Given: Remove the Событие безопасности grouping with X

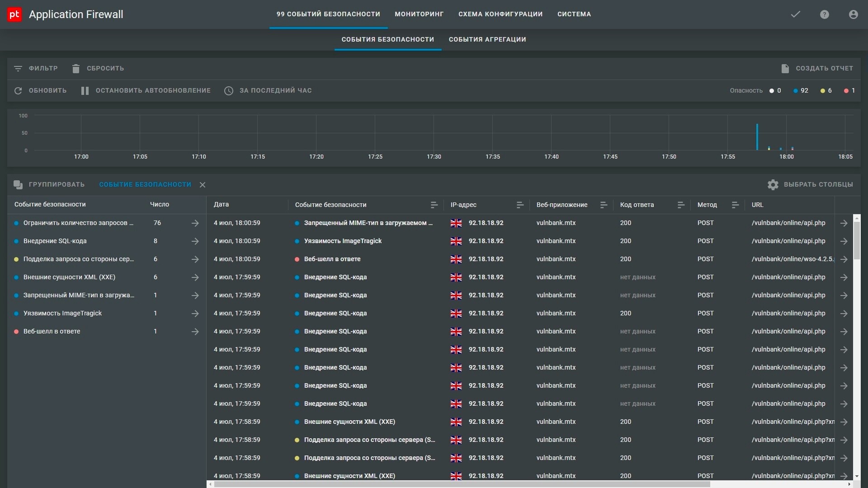Looking at the screenshot, I should [x=203, y=185].
